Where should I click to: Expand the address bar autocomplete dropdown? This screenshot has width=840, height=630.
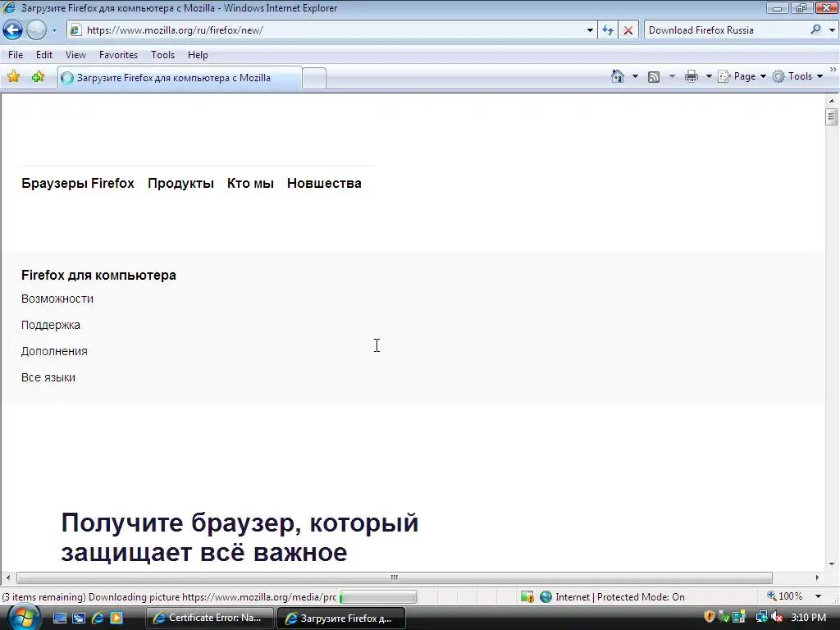590,30
